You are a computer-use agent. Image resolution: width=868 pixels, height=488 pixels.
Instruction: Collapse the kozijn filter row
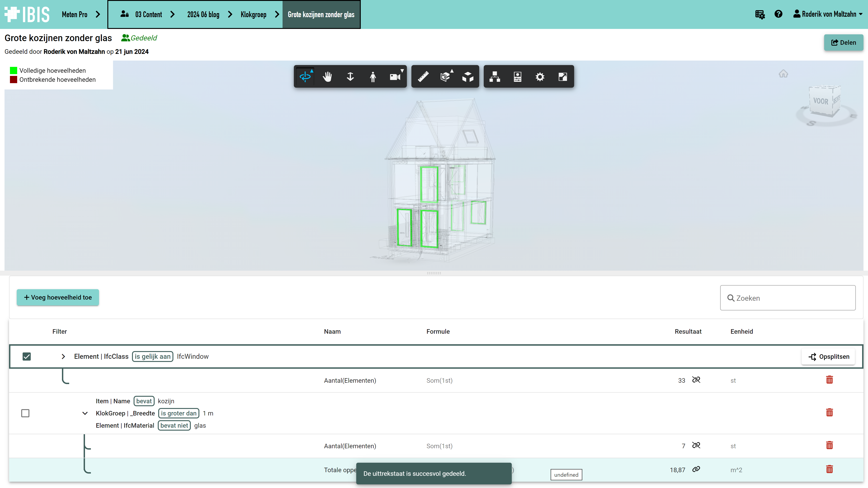85,413
